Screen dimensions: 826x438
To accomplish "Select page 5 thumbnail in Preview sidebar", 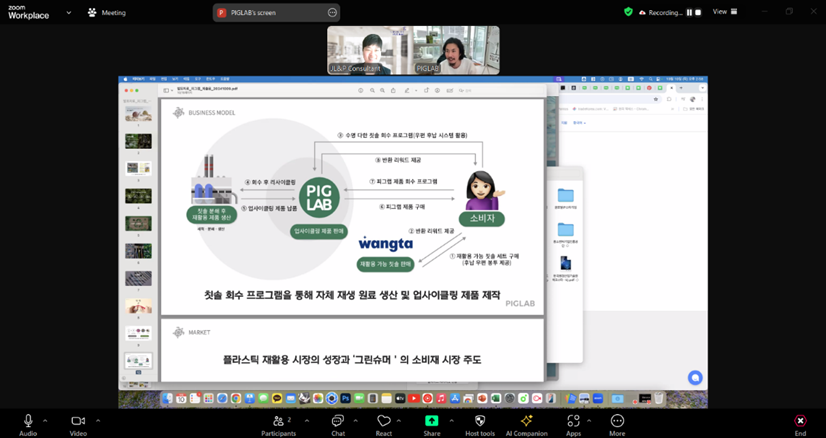I will (139, 223).
